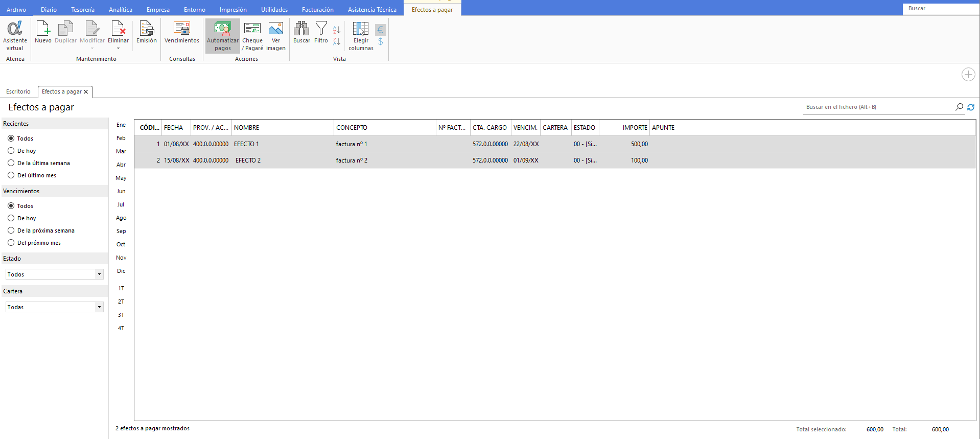Create a Nuevo efecto a pagar

pos(43,32)
